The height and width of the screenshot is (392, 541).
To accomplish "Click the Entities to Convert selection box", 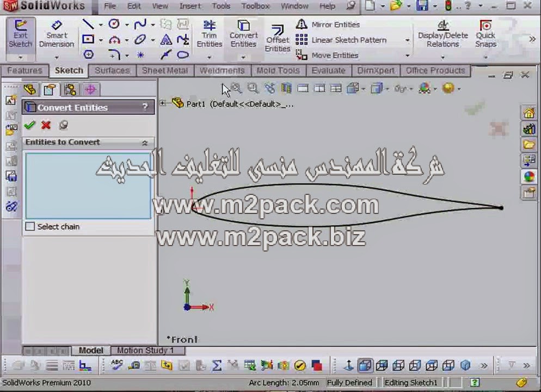I will 88,186.
